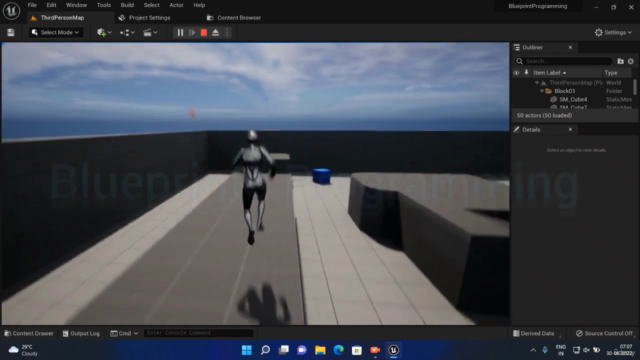The width and height of the screenshot is (640, 360).
Task: Close the Details panel tab
Action: coord(570,130)
